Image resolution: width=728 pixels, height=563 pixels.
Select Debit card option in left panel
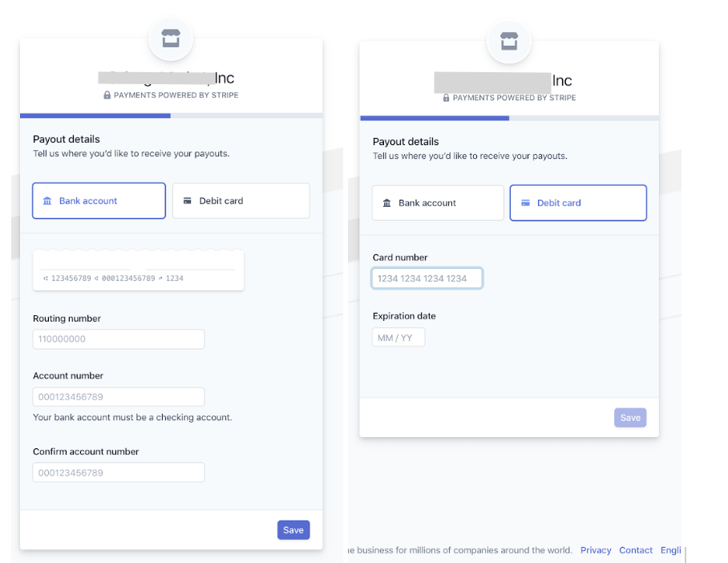(241, 200)
